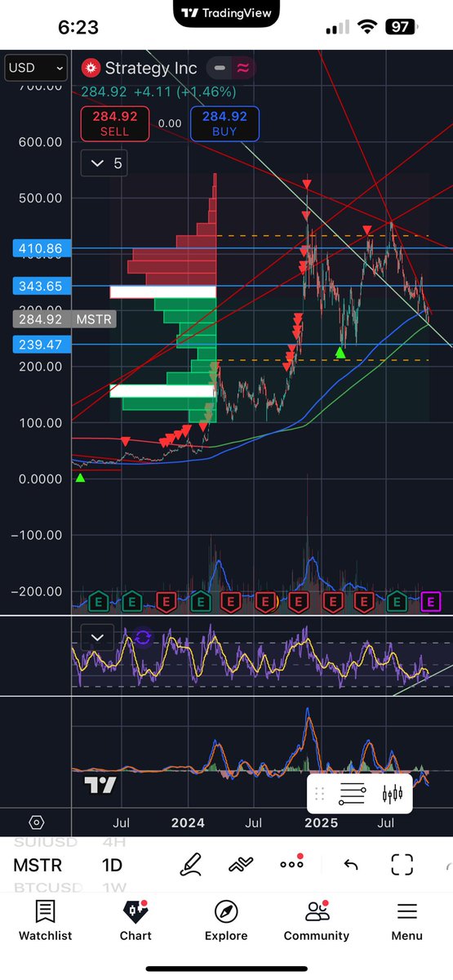Image resolution: width=453 pixels, height=980 pixels.
Task: Tap the +4.11 (+1.46%) change value
Action: tap(185, 91)
